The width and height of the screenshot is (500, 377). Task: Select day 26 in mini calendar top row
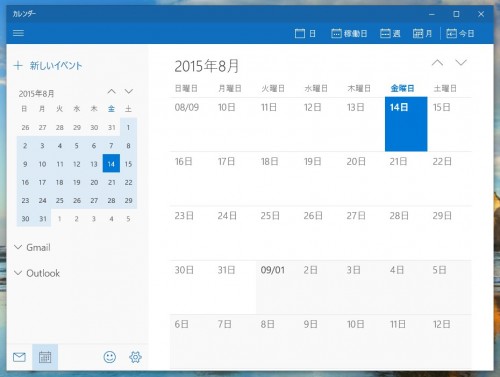(25, 127)
